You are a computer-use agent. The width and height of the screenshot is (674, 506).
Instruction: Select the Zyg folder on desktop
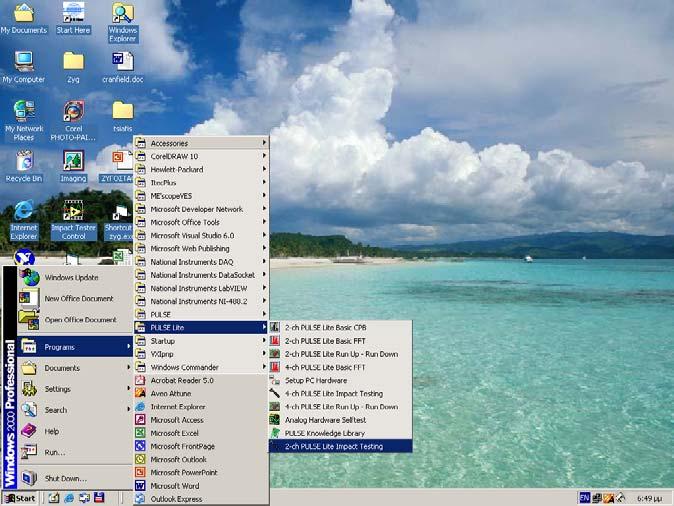[x=73, y=67]
